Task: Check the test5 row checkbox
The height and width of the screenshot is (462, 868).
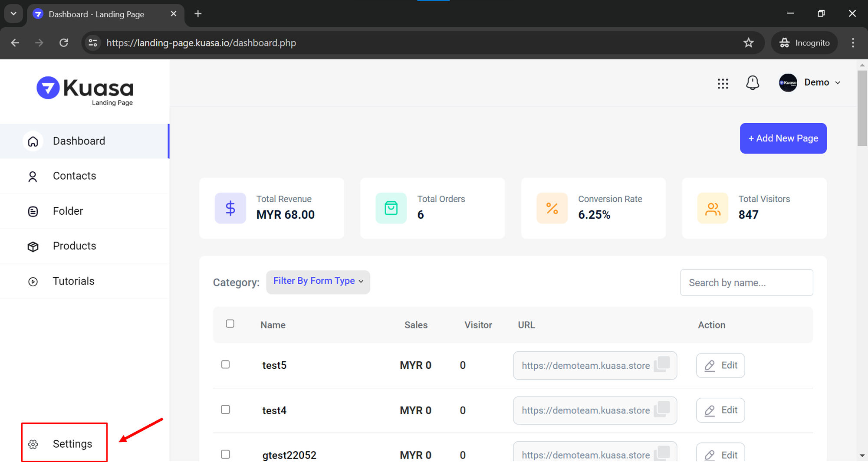Action: (x=225, y=364)
